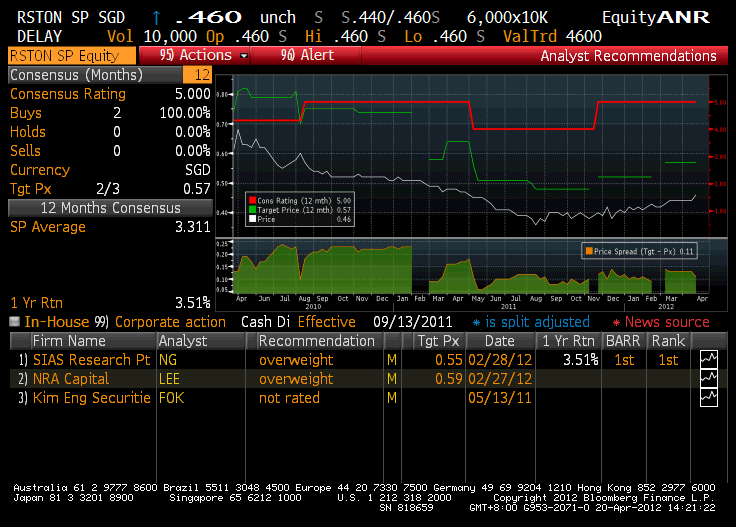Select Kim Eng Securitie firm name
Viewport: 736px width, 527px height.
(x=92, y=398)
